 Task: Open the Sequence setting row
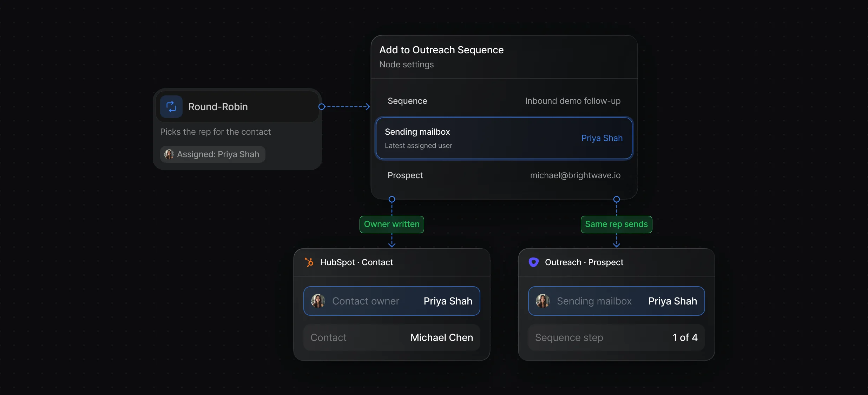(x=504, y=101)
